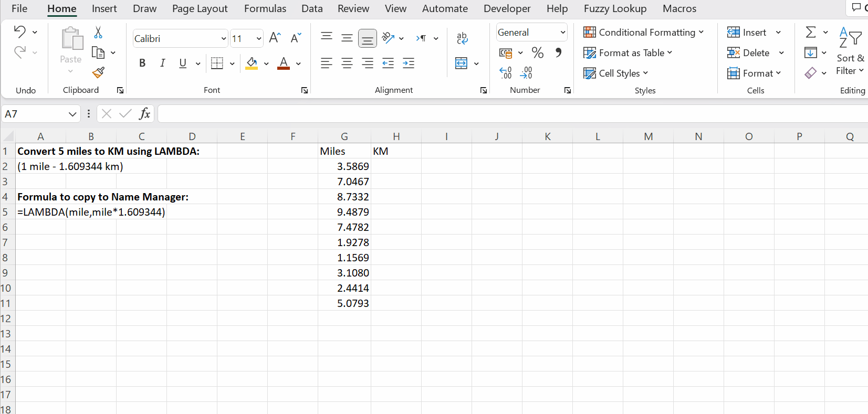Click the Increase Decimal icon
Image resolution: width=868 pixels, height=414 pixels.
point(505,73)
